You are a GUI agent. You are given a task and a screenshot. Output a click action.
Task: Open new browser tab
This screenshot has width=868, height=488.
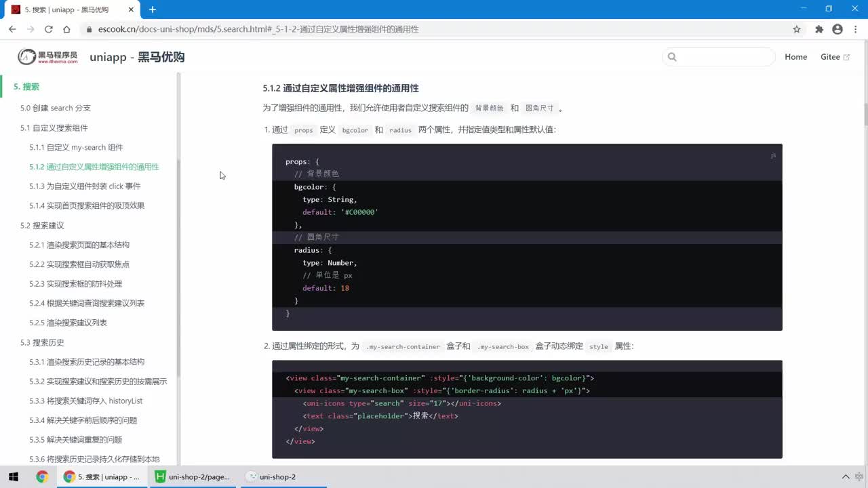[x=153, y=9]
